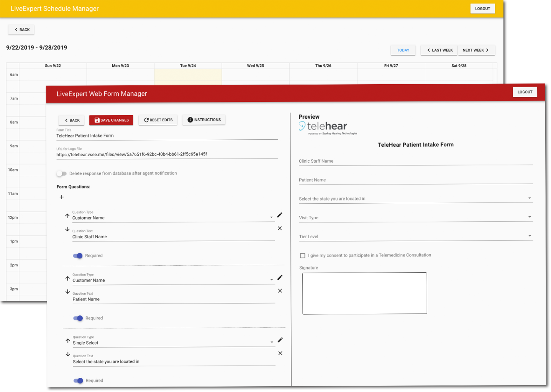Move Clinic Staff Name question down
Screen dimensions: 551x392
click(67, 229)
